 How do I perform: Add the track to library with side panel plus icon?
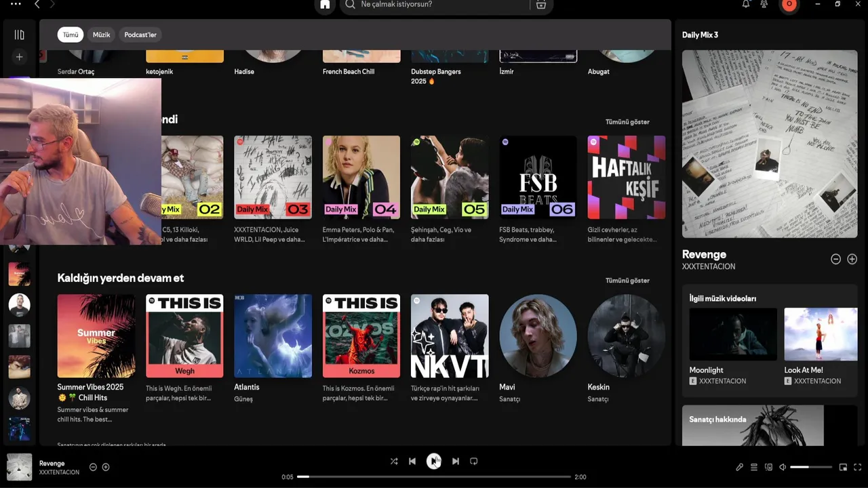[x=852, y=259]
